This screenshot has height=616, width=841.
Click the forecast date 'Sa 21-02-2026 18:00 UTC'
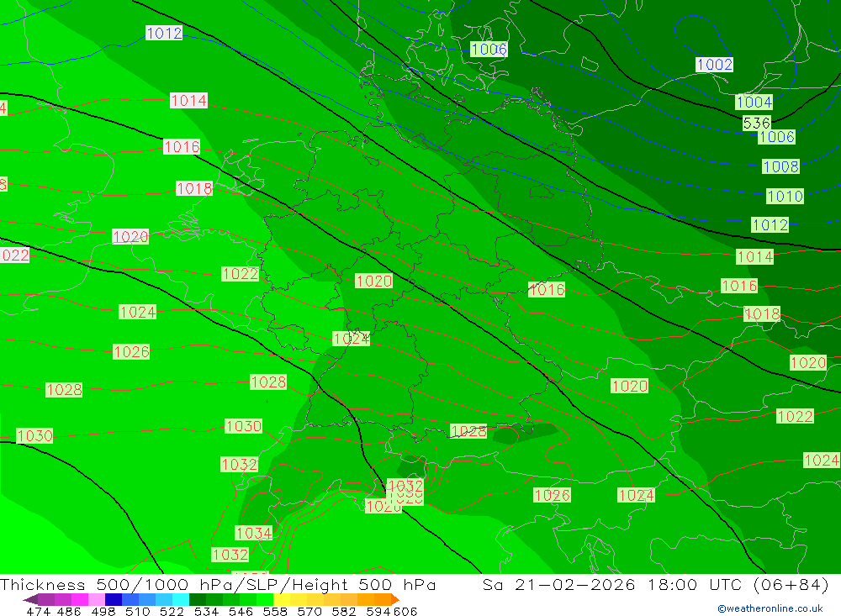point(612,584)
